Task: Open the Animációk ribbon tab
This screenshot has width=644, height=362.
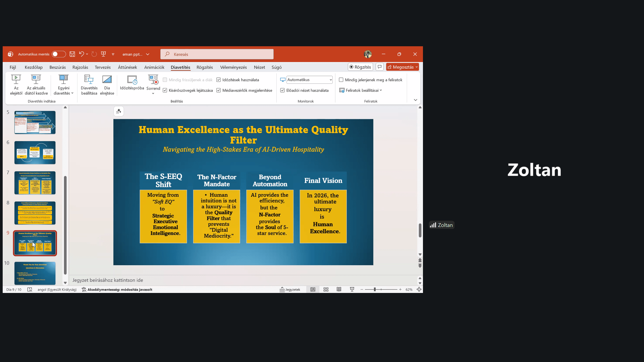Action: [x=154, y=67]
